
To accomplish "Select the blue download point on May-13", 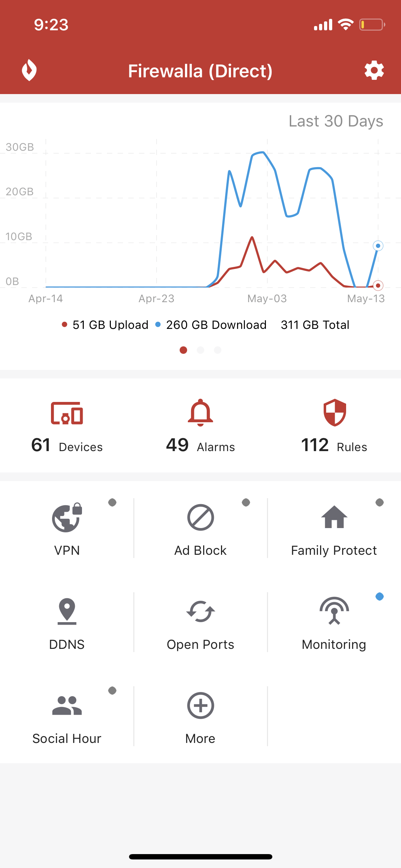I will coord(378,246).
